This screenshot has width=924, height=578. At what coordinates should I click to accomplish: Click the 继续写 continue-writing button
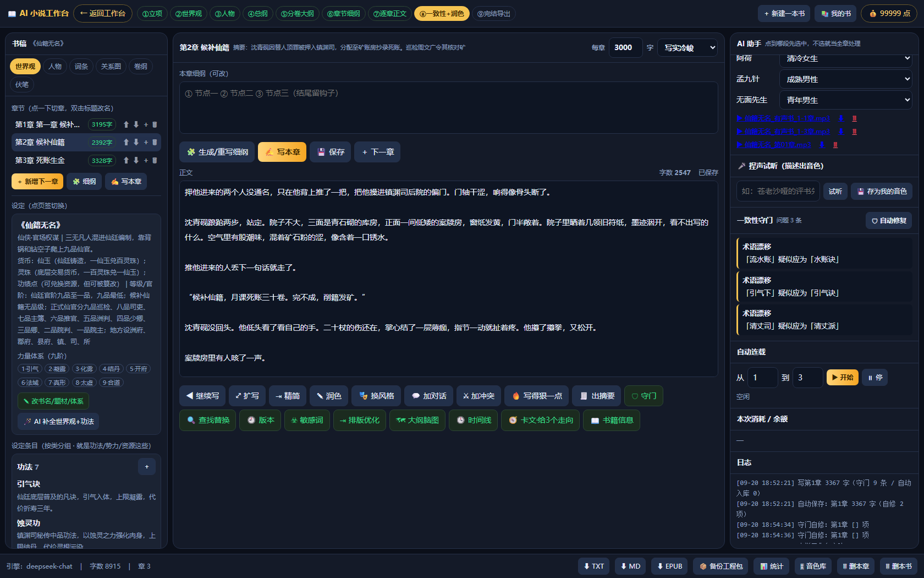202,396
